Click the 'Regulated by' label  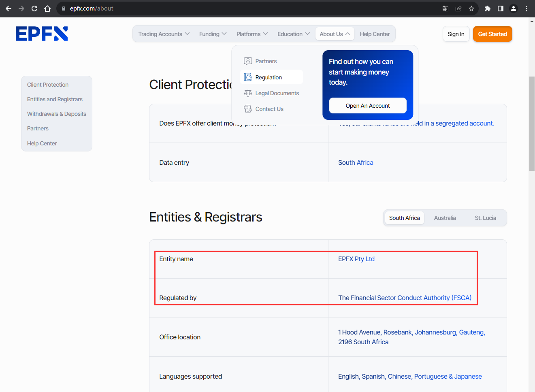(x=178, y=298)
